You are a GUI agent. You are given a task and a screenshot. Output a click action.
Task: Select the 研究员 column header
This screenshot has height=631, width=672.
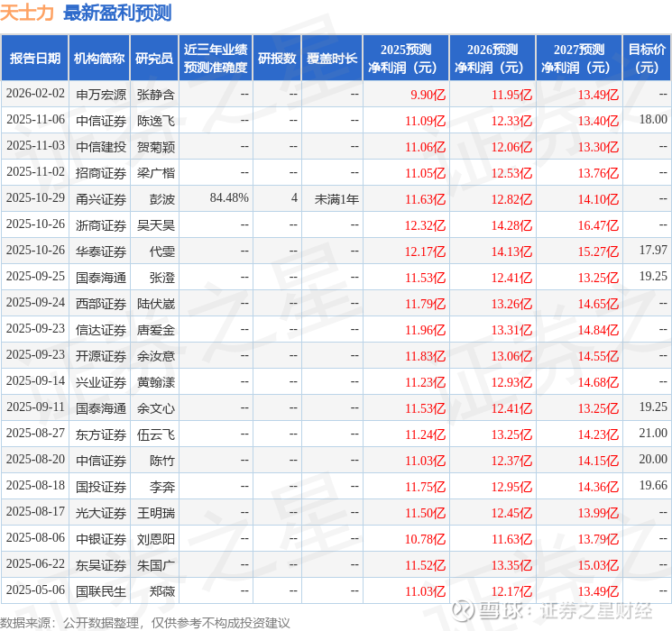(154, 59)
